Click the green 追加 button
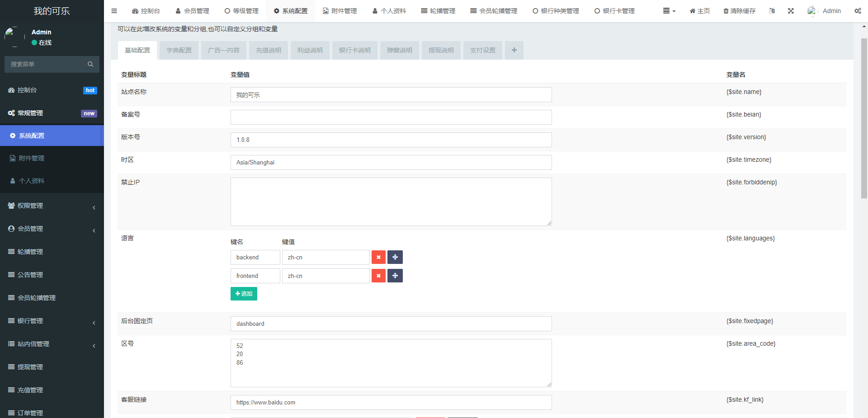The width and height of the screenshot is (868, 418). click(244, 294)
